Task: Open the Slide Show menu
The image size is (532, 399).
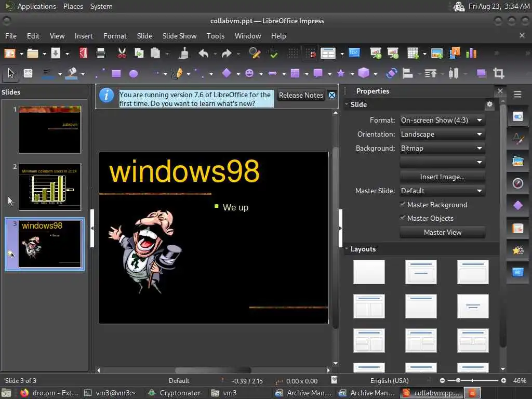Action: pyautogui.click(x=179, y=36)
